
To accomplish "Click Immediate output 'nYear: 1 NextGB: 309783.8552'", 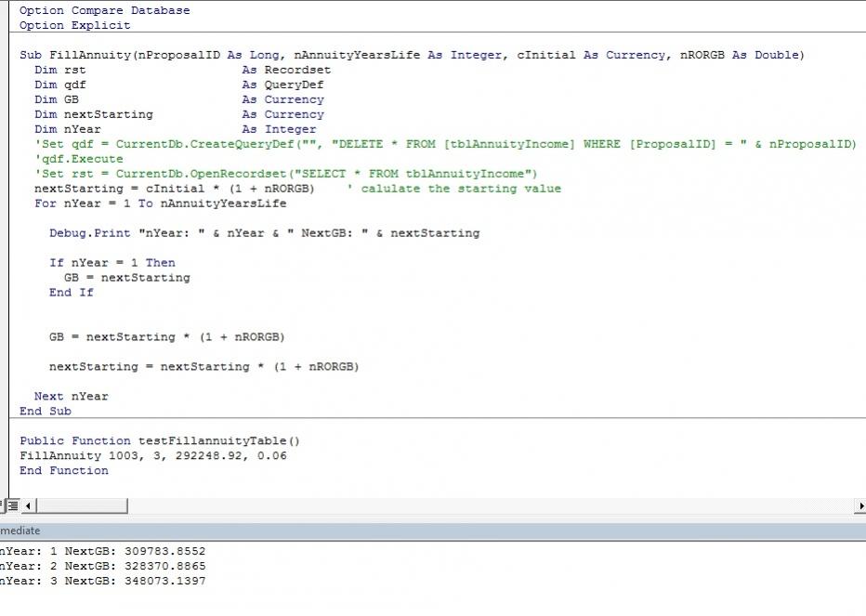I will pyautogui.click(x=103, y=551).
